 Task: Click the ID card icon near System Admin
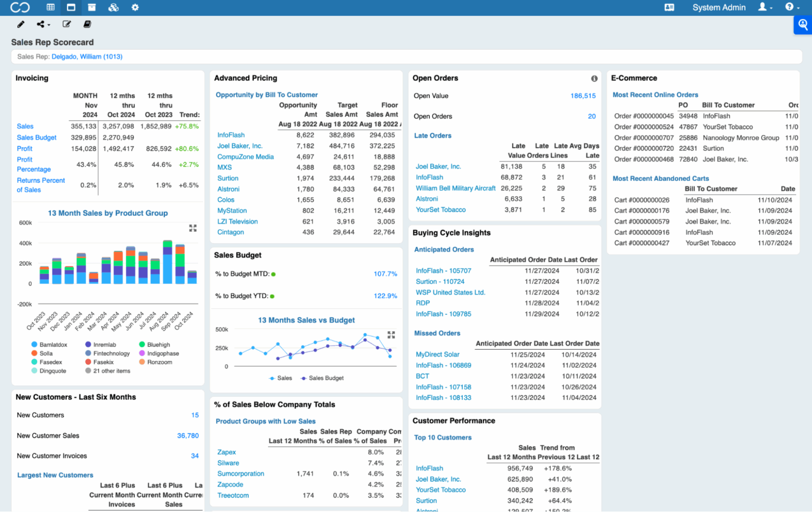[x=669, y=7]
